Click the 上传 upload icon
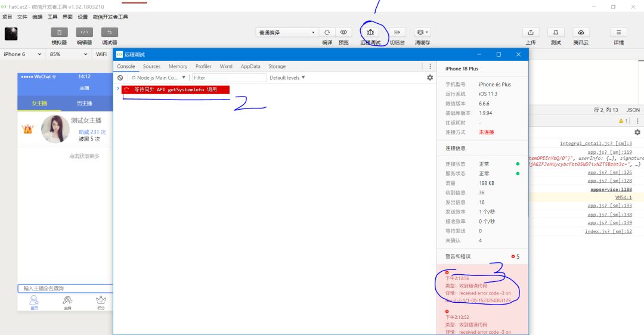644x335 pixels. (531, 32)
